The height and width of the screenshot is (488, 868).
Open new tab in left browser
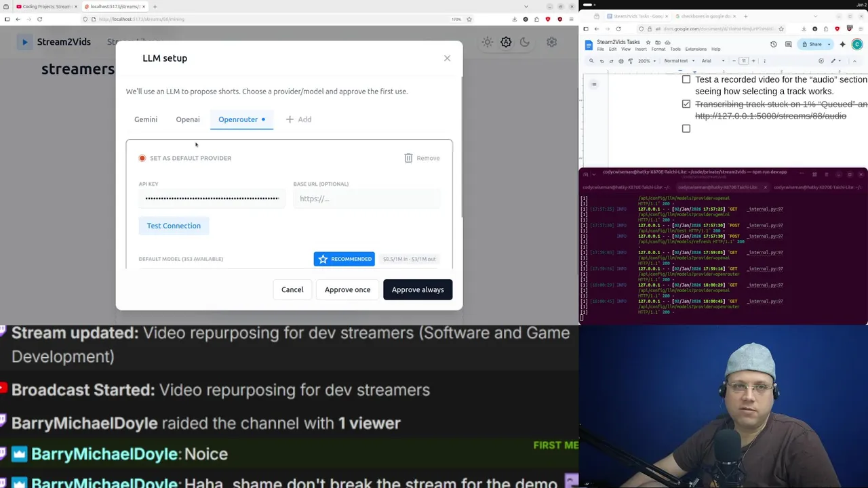pos(155,7)
